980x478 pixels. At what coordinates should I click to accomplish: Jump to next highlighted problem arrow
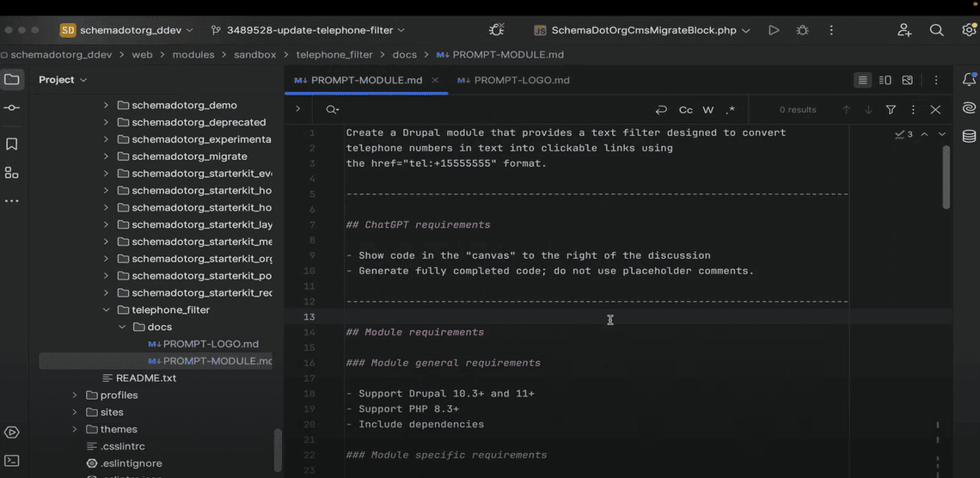(942, 134)
